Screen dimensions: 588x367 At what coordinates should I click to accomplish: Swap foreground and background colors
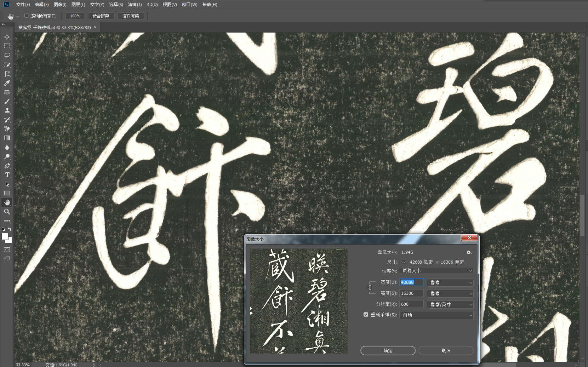(10, 229)
